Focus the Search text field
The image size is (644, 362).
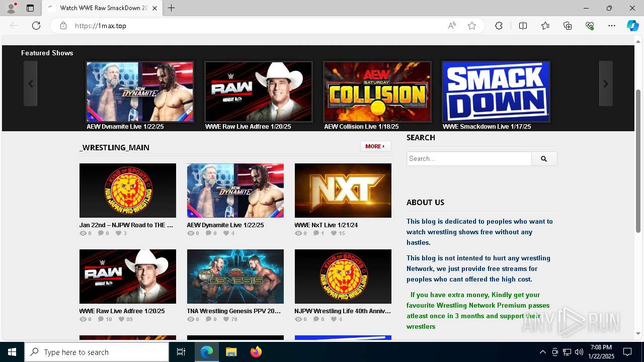469,158
